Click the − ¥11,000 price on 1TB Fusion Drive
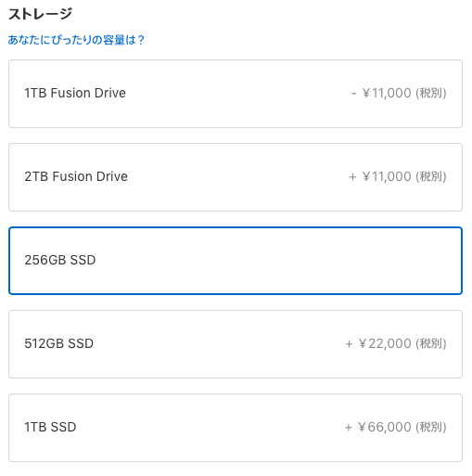 (x=381, y=93)
